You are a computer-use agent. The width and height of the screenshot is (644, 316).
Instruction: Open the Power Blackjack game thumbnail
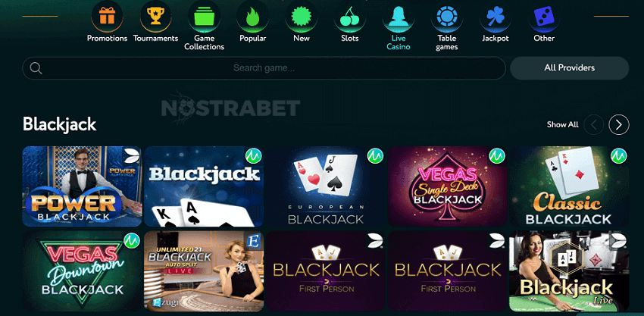coord(82,186)
